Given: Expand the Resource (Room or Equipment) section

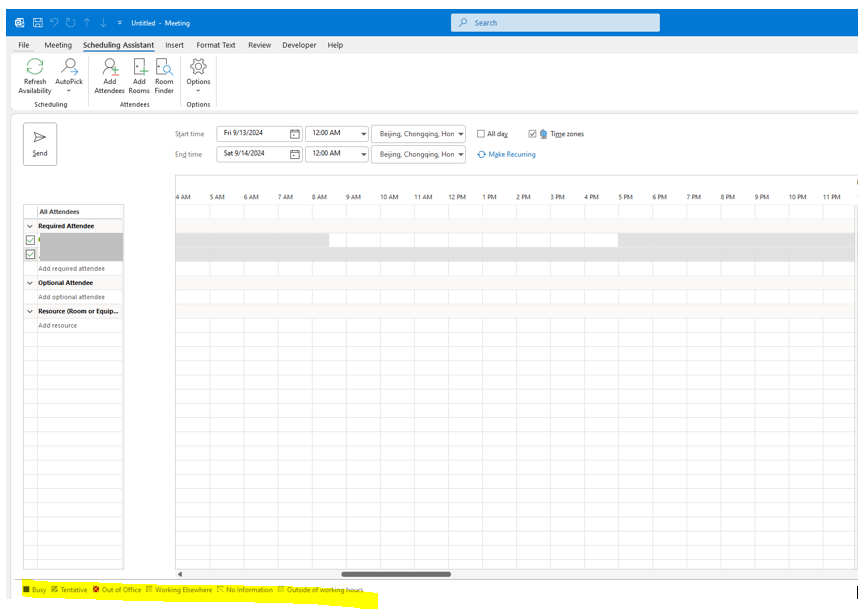Looking at the screenshot, I should click(x=29, y=311).
